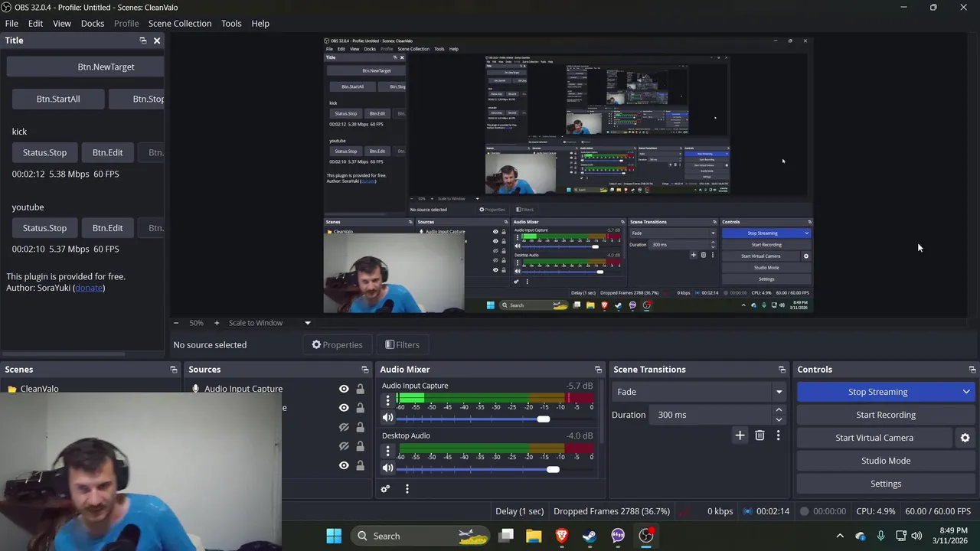
Task: Zoom out the preview with the minus icon
Action: [x=176, y=323]
